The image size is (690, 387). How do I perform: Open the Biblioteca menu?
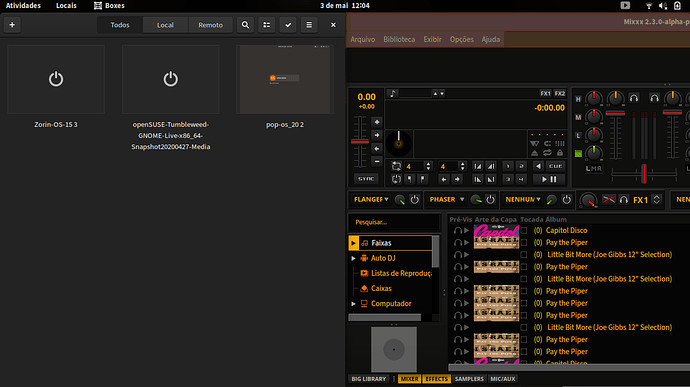pyautogui.click(x=399, y=39)
